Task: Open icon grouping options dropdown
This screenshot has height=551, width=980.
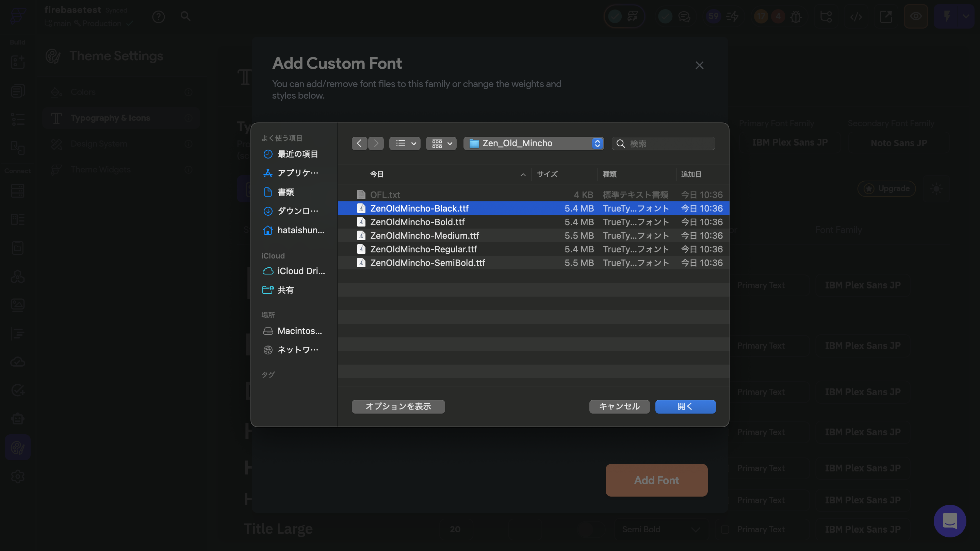Action: (x=441, y=143)
